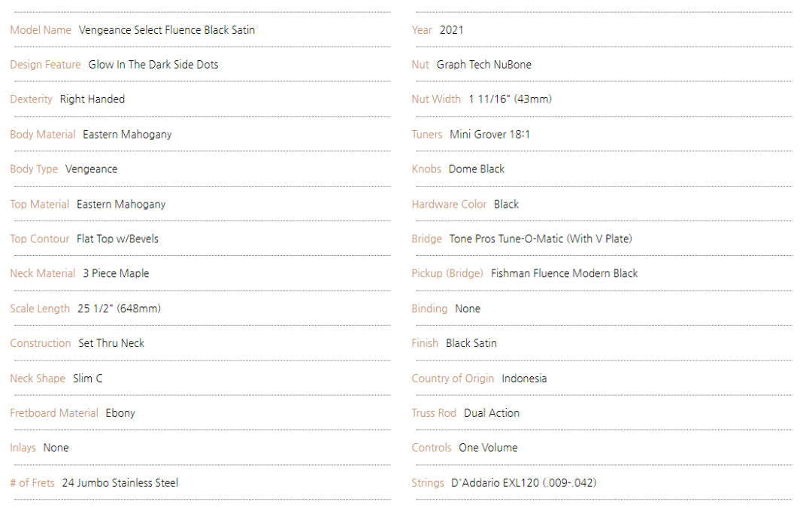This screenshot has height=508, width=812.
Task: Select the Vengeance Select Fluence Black Satin text
Action: 167,30
